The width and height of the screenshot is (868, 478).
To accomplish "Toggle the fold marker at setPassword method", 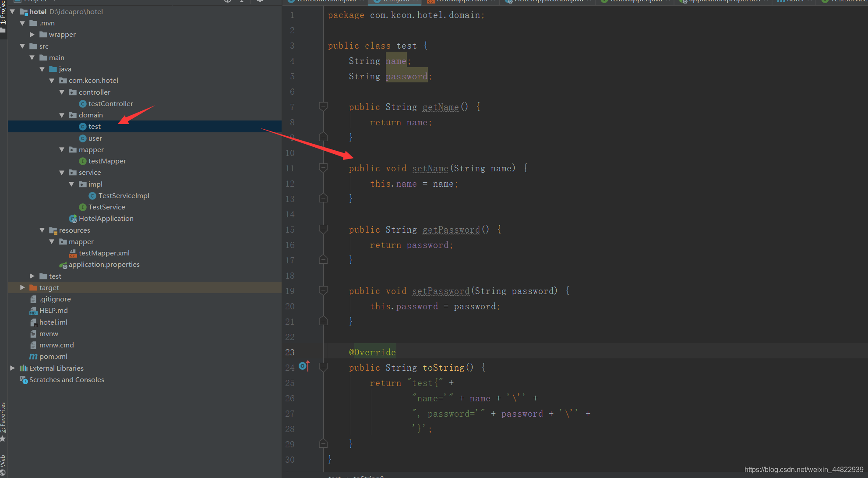I will pyautogui.click(x=323, y=290).
